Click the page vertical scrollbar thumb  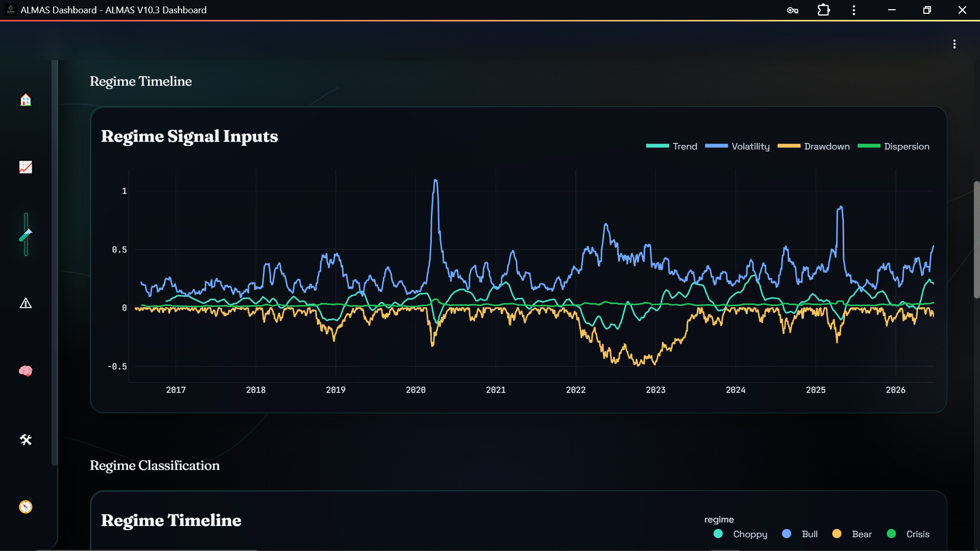pos(976,240)
